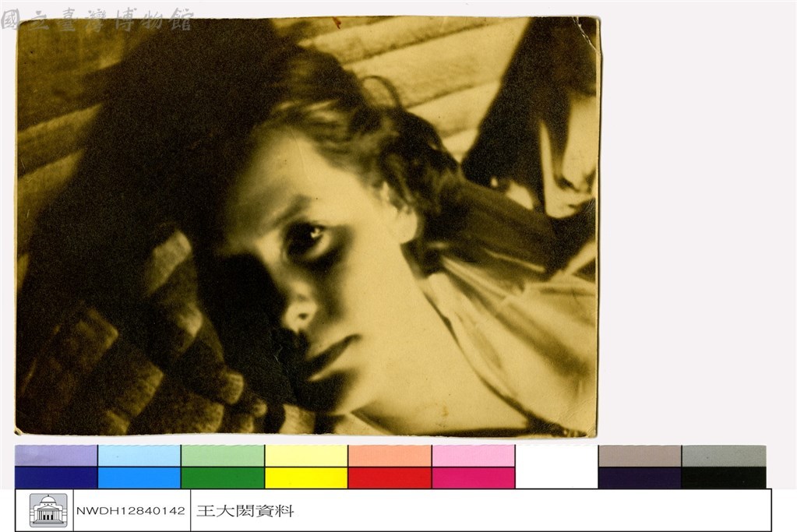Select the dark navy blue color swatch
Viewport: 797px width, 532px height.
56,477
